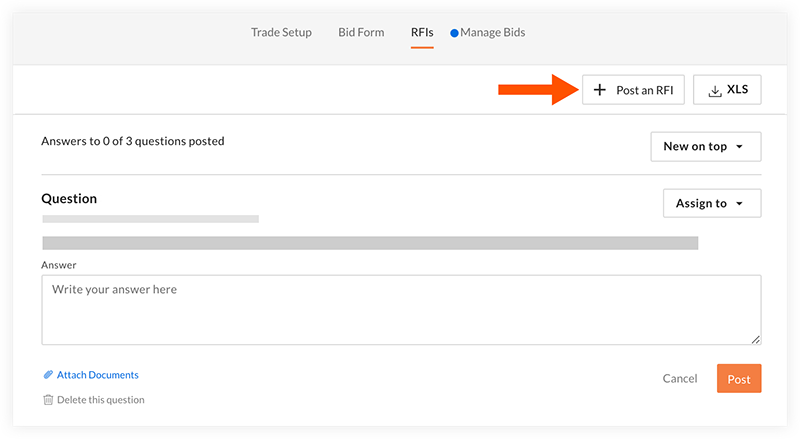Screen dimensions: 800x439
Task: Export RFIs using the XLS button
Action: [x=727, y=90]
